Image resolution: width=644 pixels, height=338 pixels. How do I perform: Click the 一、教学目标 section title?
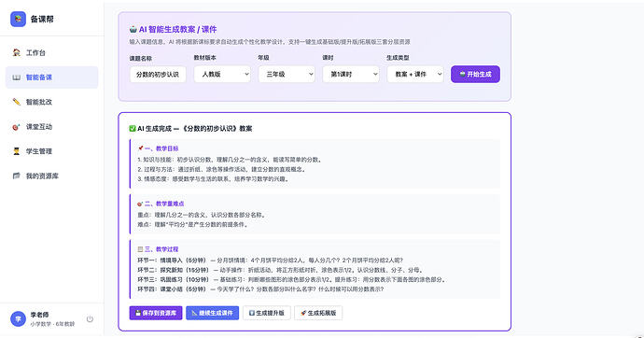coord(161,148)
